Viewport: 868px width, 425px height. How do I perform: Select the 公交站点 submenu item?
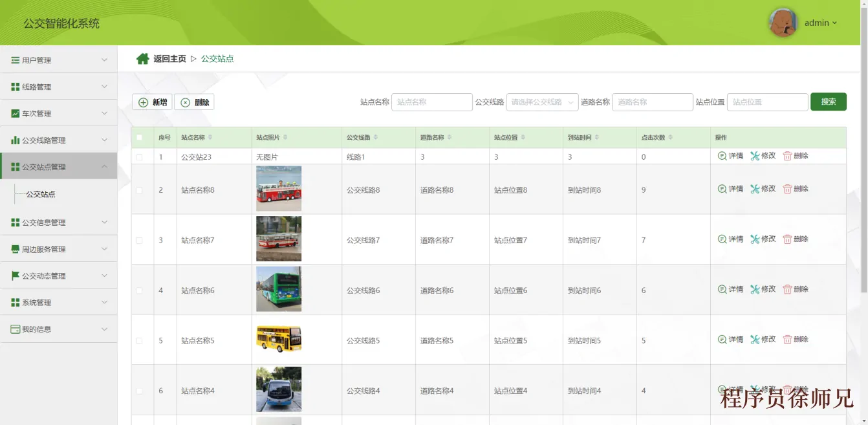point(41,194)
